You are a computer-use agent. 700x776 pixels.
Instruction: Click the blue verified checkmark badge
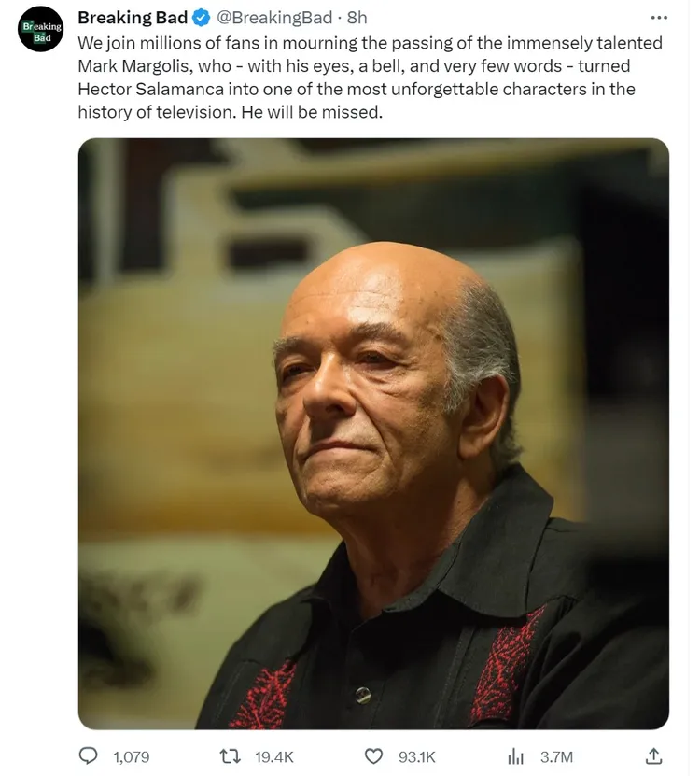[x=202, y=18]
